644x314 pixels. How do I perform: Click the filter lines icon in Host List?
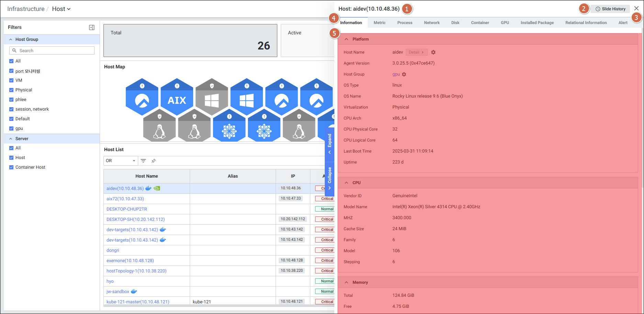pyautogui.click(x=143, y=161)
